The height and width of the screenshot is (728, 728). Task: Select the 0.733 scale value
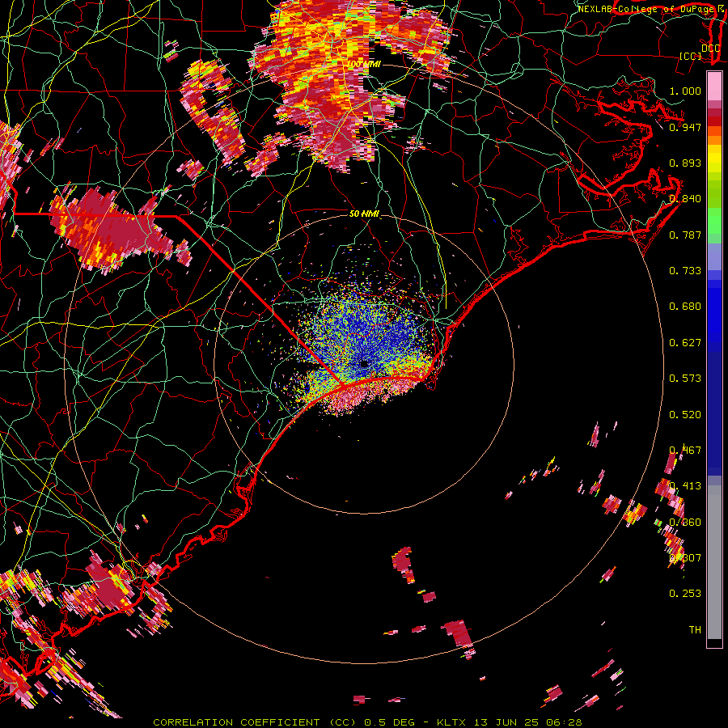click(x=685, y=271)
